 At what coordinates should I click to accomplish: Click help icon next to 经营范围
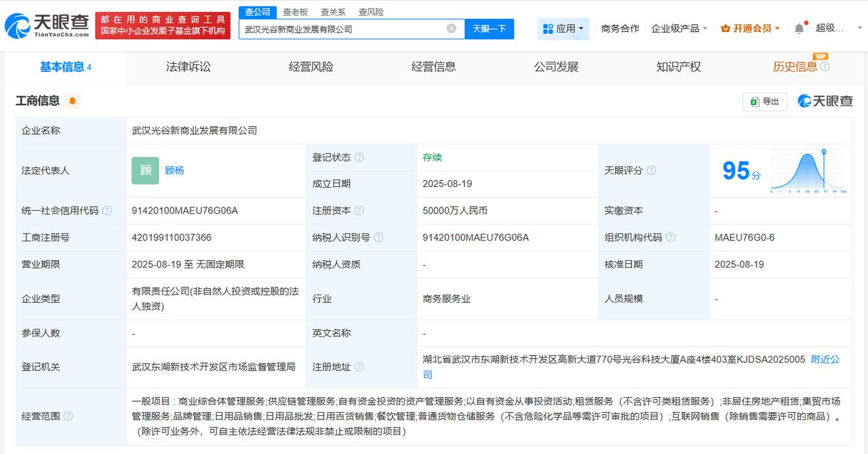tap(68, 416)
